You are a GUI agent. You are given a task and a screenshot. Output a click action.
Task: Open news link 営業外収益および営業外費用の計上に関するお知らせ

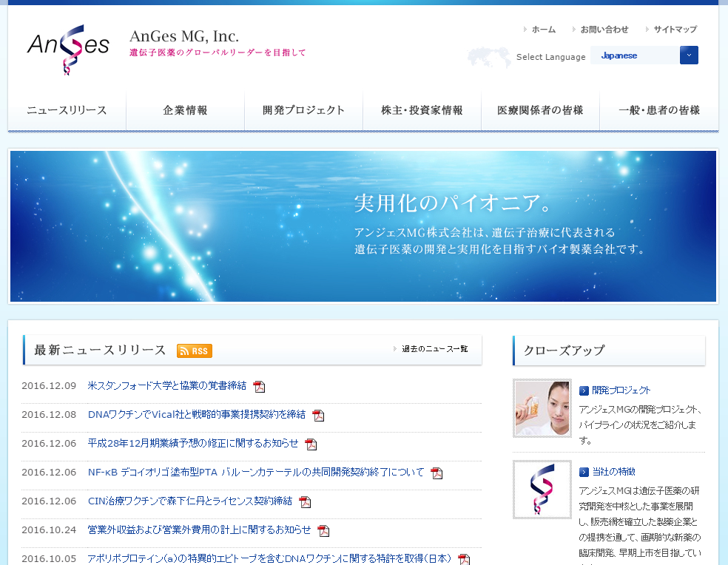(x=199, y=530)
